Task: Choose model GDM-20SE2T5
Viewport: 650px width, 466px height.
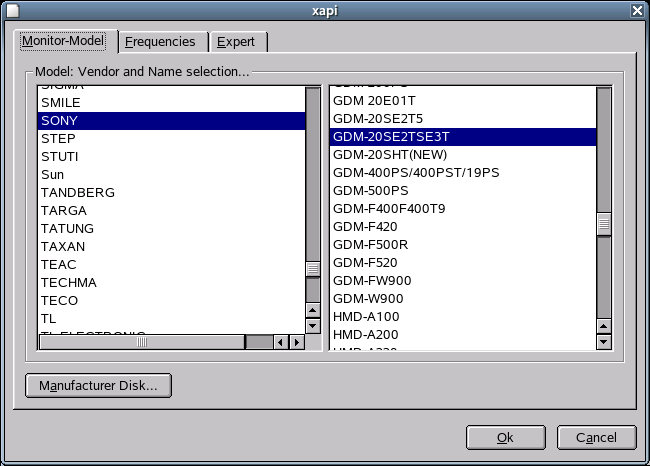Action: pyautogui.click(x=463, y=119)
